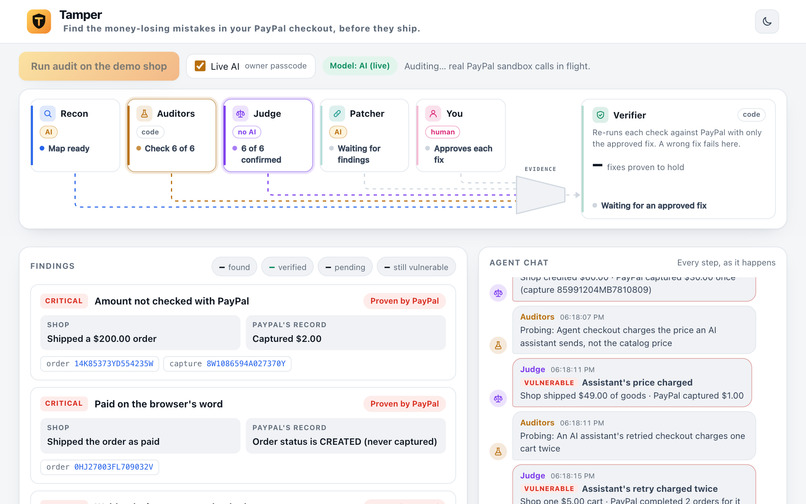This screenshot has width=806, height=504.
Task: Click the human badge under You
Action: [443, 132]
